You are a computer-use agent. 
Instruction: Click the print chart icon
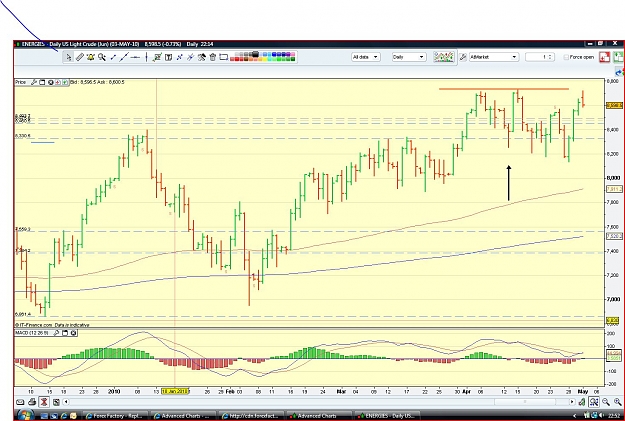pyautogui.click(x=32, y=402)
